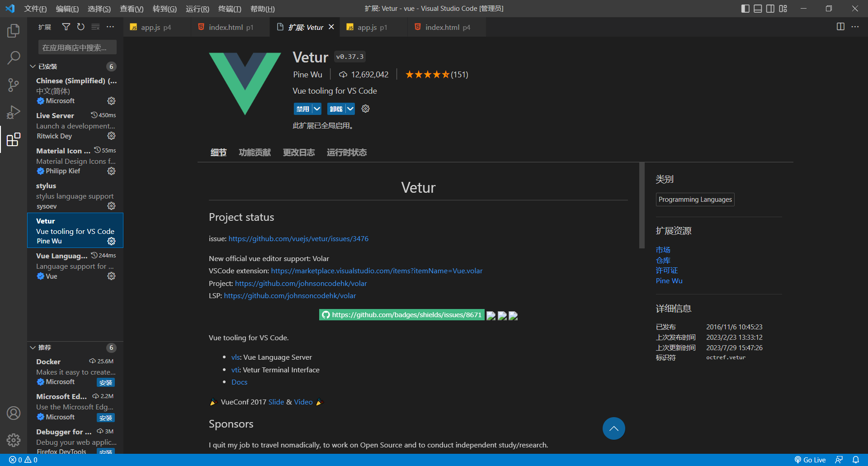The width and height of the screenshot is (868, 466).
Task: Open notifications bell in status bar
Action: click(x=856, y=460)
